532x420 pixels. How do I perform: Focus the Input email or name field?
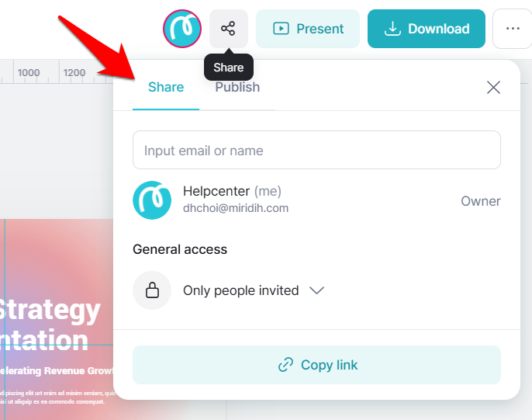pos(316,150)
